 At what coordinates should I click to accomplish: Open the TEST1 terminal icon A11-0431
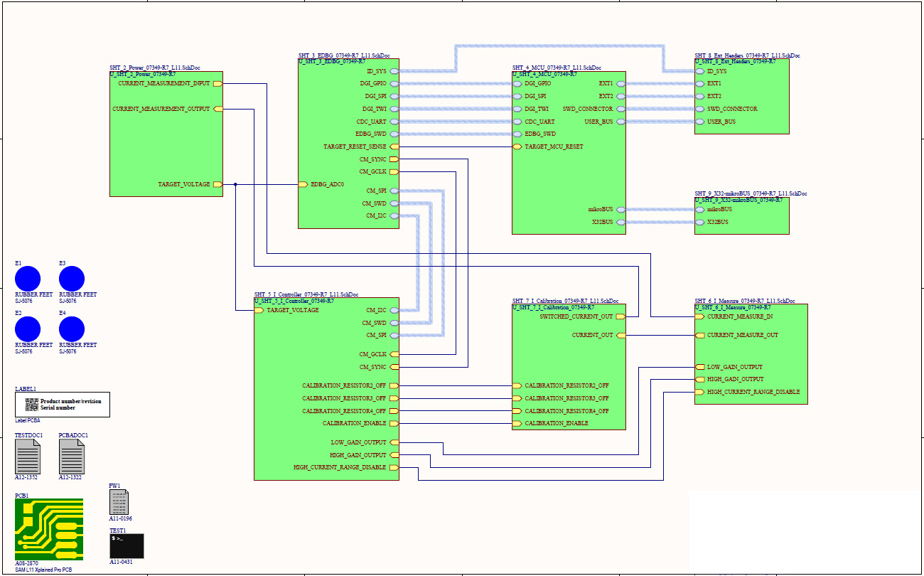tap(127, 547)
